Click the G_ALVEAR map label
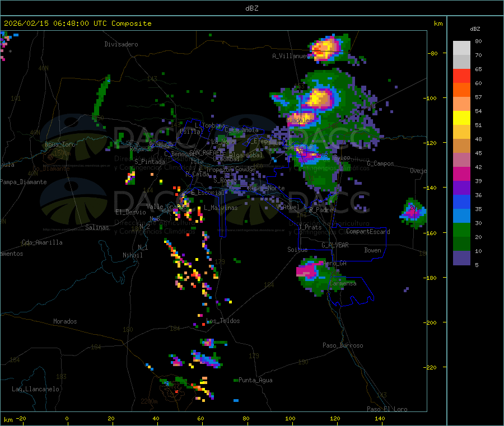This screenshot has width=504, height=426. coord(335,245)
